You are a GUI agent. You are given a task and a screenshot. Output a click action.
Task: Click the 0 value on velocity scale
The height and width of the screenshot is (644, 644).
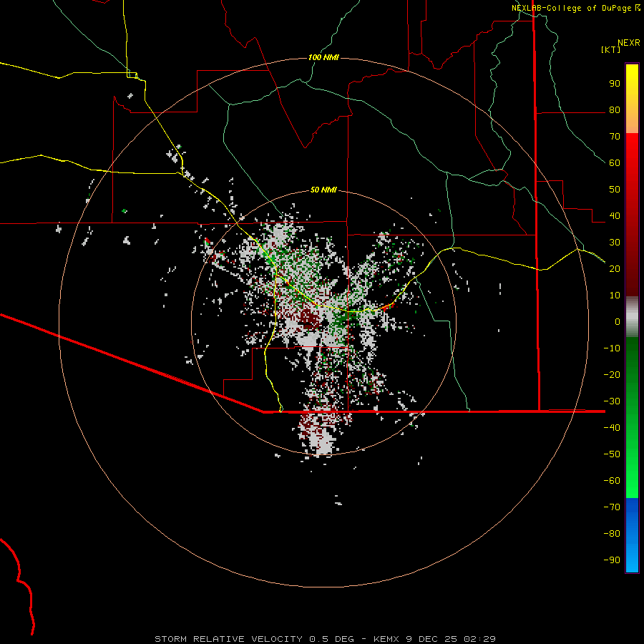618,321
